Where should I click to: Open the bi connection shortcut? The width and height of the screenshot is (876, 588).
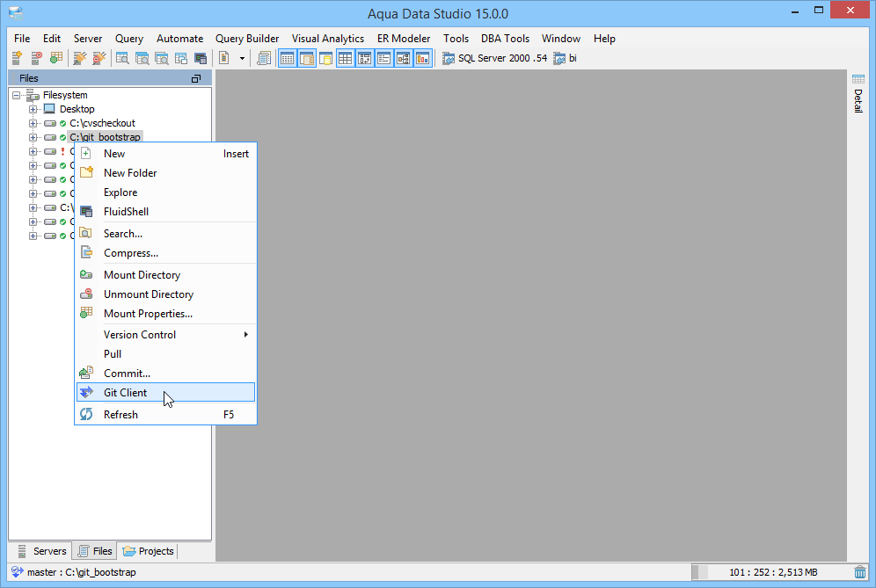(565, 58)
